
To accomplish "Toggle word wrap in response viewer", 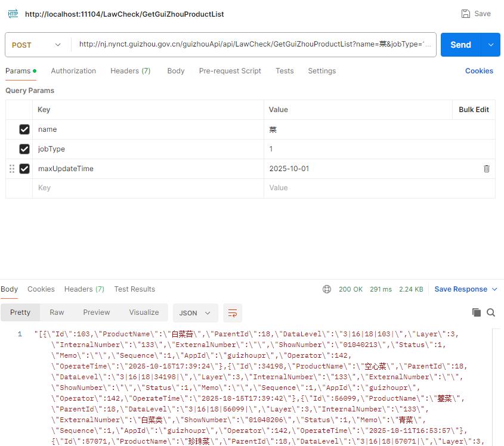I will [233, 312].
